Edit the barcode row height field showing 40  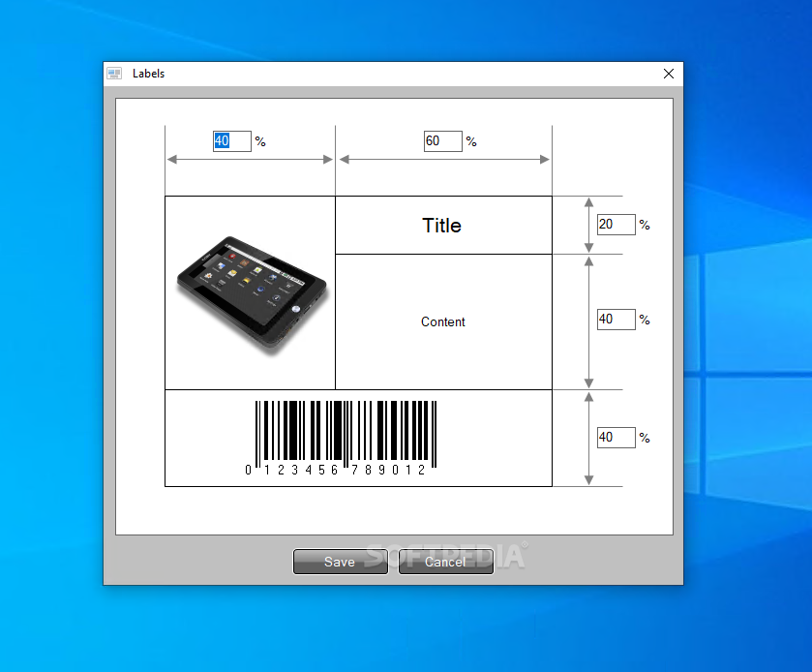click(616, 438)
